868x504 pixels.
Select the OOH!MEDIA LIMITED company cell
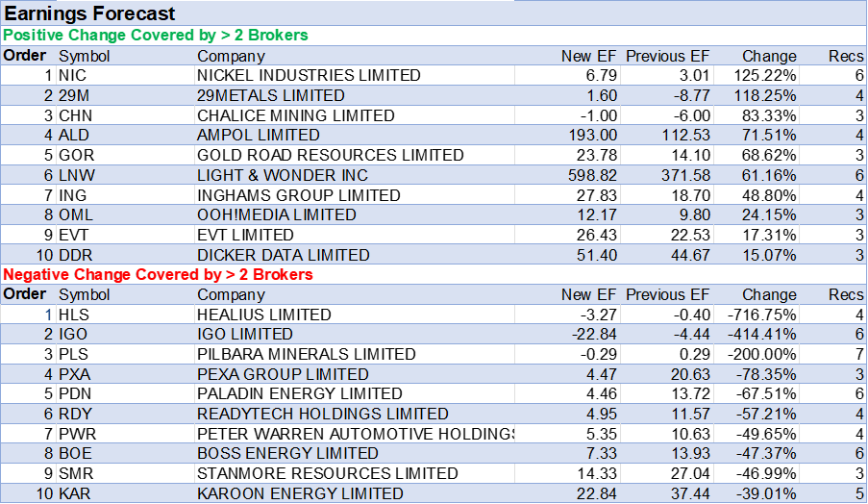pos(276,215)
